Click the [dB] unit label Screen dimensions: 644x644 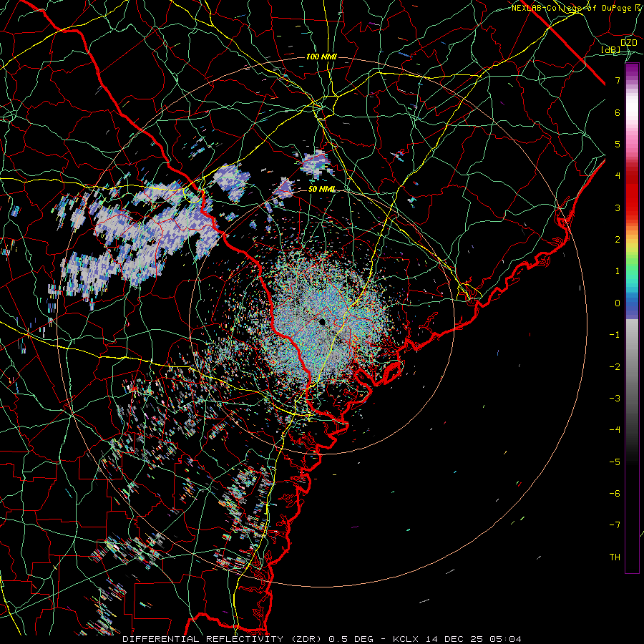[611, 49]
